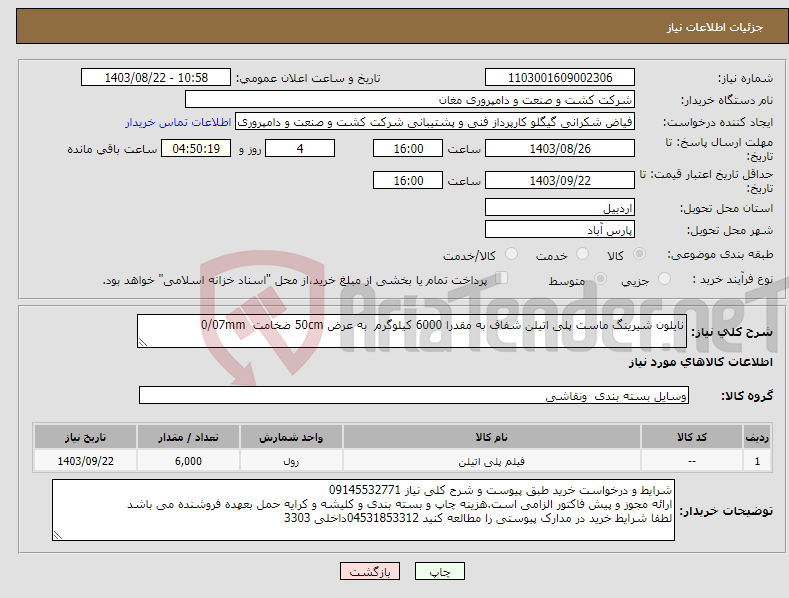789x598 pixels.
Task: Click the remaining time field 04:50:19
Action: coord(196,148)
